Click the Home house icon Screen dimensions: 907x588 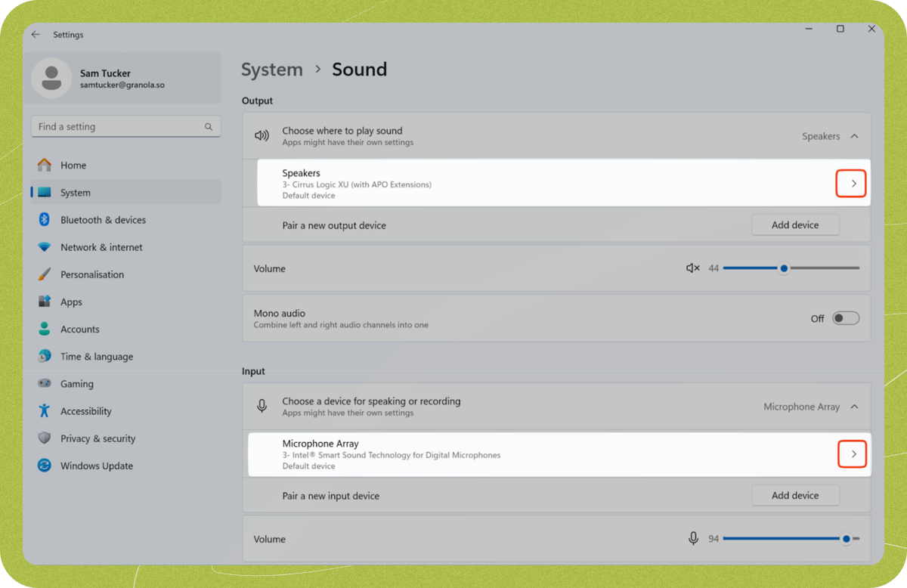click(x=45, y=165)
